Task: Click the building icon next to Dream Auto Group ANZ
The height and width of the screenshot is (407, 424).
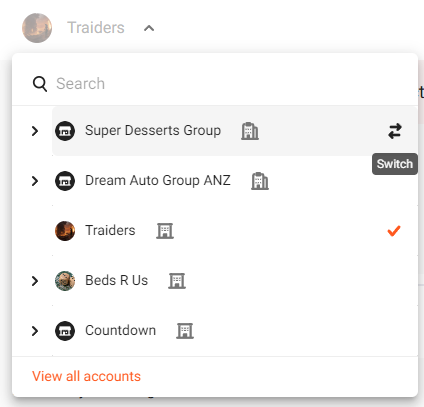Action: [260, 181]
